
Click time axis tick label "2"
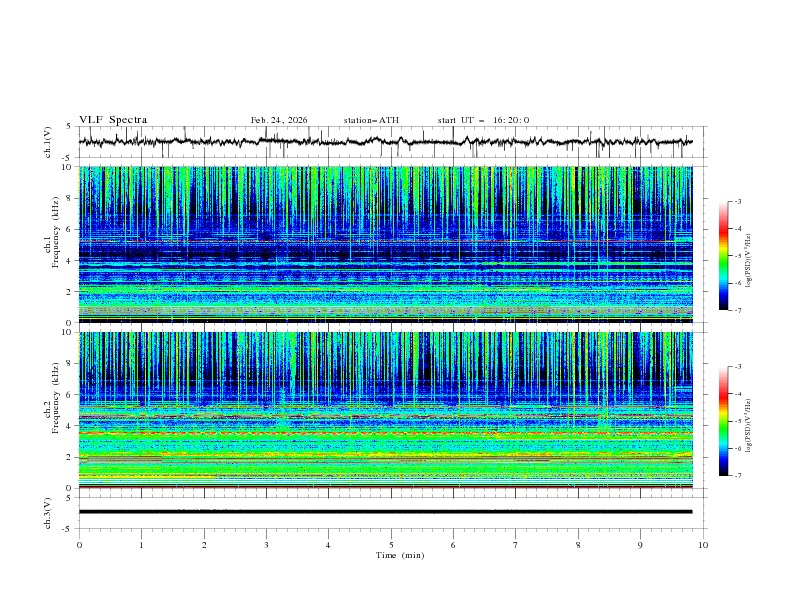coord(204,545)
